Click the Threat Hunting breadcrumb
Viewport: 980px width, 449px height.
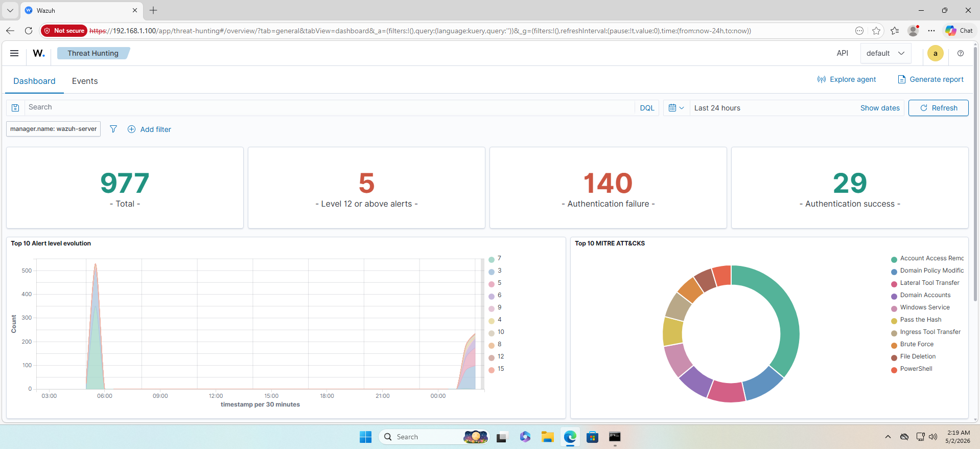[x=93, y=53]
